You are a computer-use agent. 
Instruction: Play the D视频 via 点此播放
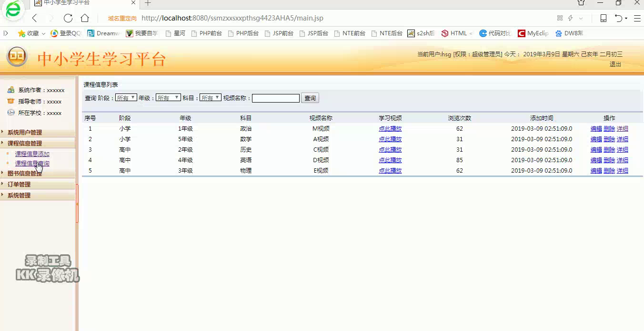coord(390,160)
